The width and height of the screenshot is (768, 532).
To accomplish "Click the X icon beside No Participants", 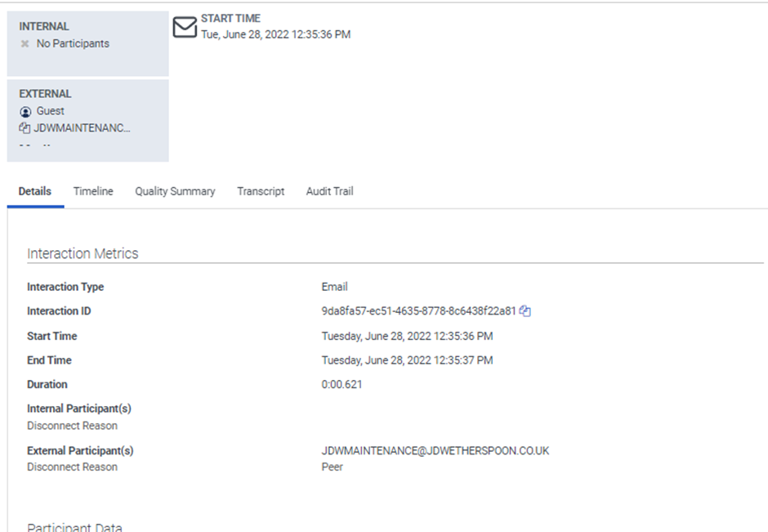I will 25,44.
